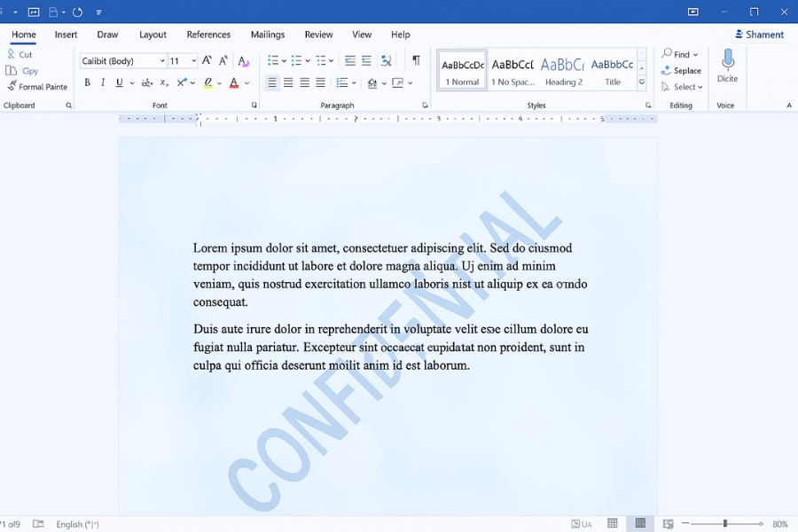The width and height of the screenshot is (798, 532).
Task: Click the Shament account name
Action: 760,34
